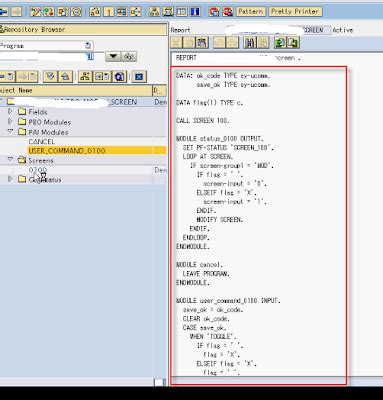Click the 'DATA flag(1) TYPE c.' line
Image resolution: width=383 pixels, height=400 pixels.
tap(209, 103)
